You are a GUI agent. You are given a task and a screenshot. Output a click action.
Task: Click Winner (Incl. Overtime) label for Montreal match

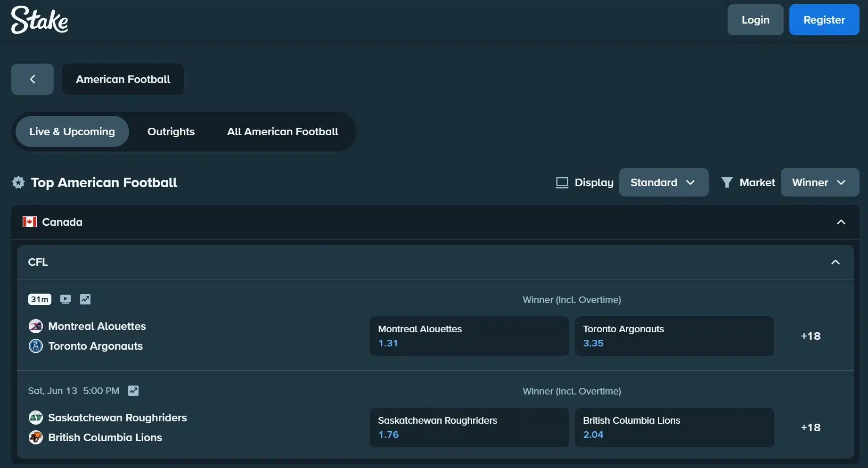(572, 300)
